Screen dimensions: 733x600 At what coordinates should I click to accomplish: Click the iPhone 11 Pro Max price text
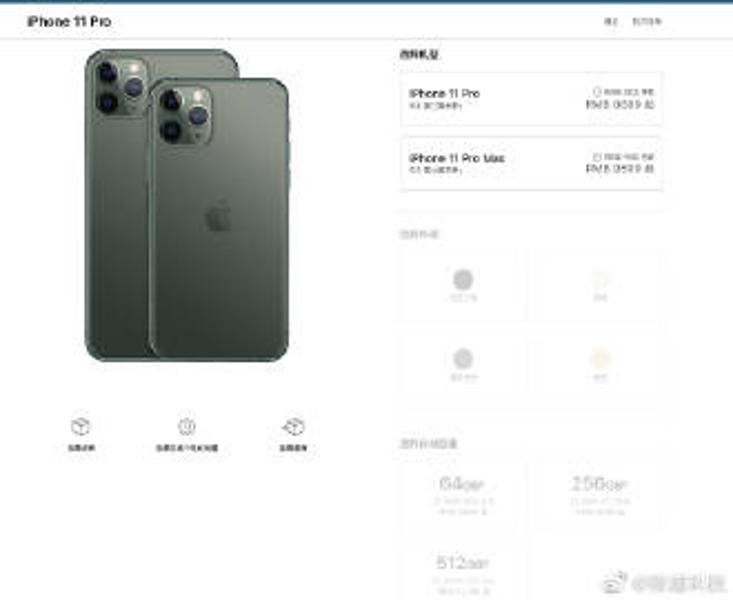click(x=620, y=168)
